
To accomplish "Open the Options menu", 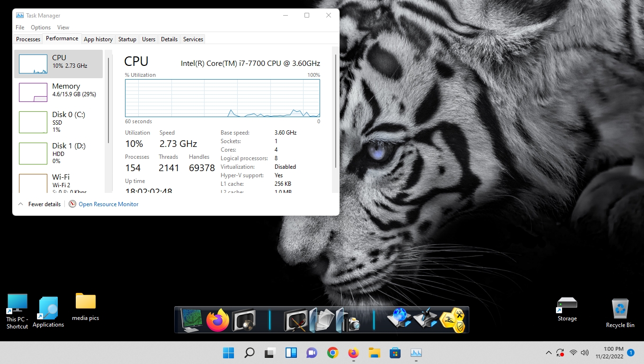I will [x=41, y=27].
